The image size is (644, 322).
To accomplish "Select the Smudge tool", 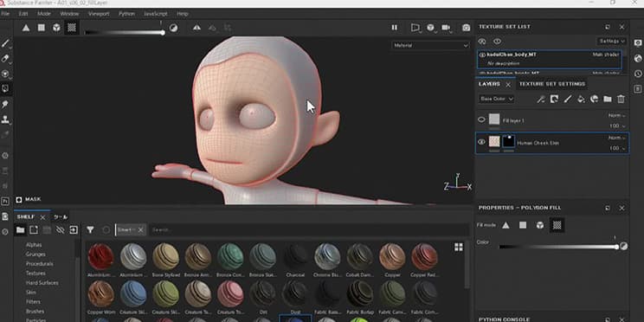I will [5, 104].
